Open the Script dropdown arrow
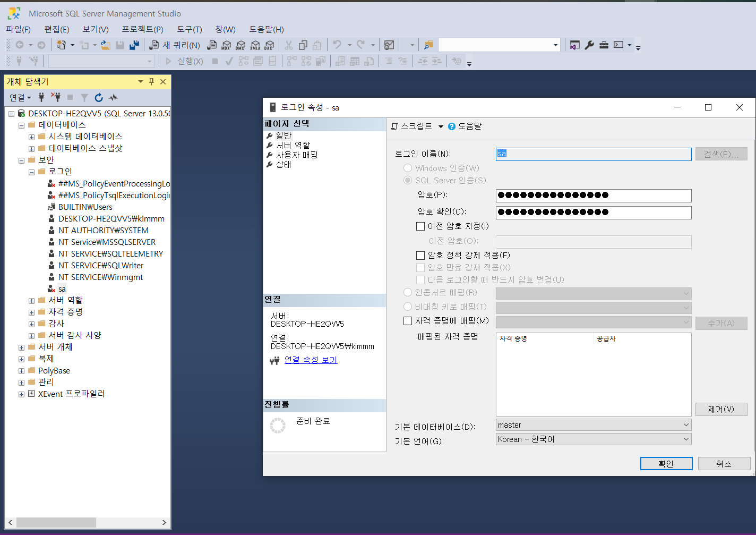The width and height of the screenshot is (756, 535). (441, 126)
